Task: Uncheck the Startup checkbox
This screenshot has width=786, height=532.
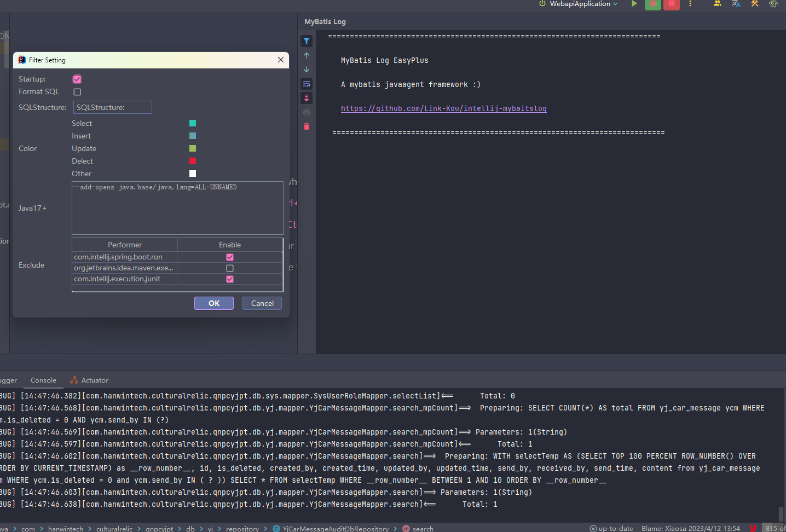Action: pos(77,79)
